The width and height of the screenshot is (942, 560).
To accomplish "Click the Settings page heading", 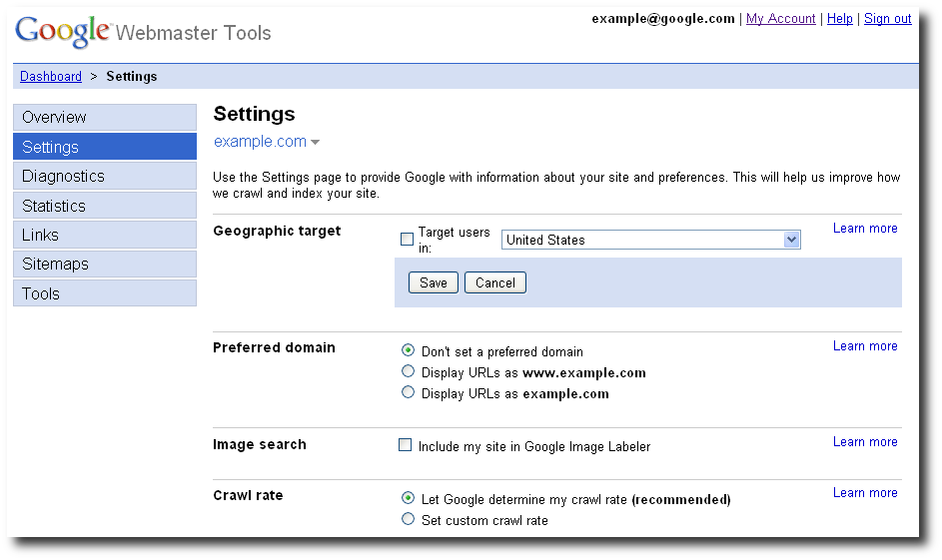I will 254,114.
